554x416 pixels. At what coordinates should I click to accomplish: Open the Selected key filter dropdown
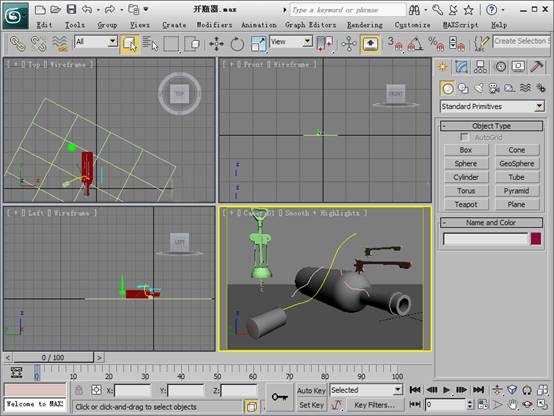[x=366, y=390]
